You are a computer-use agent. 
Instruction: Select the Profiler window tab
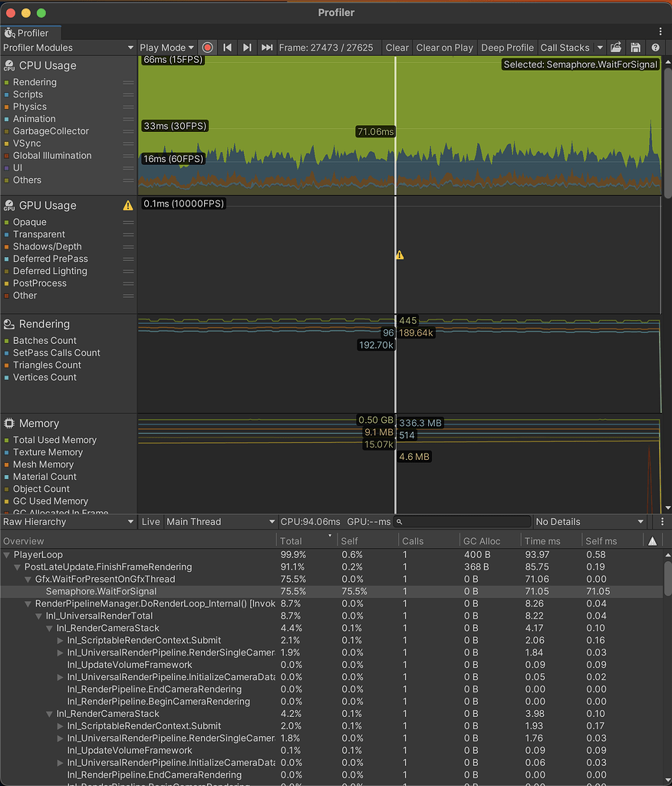[x=27, y=33]
